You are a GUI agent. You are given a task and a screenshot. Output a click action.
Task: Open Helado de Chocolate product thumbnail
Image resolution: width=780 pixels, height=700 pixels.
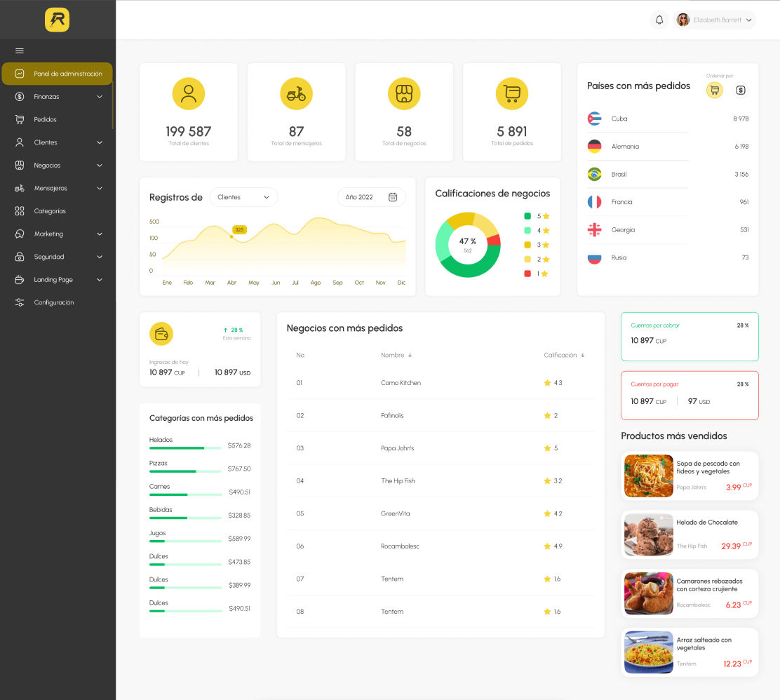click(x=648, y=534)
